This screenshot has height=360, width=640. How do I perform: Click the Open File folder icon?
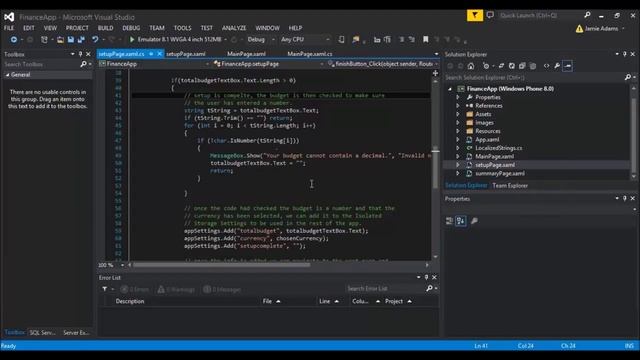coord(60,40)
